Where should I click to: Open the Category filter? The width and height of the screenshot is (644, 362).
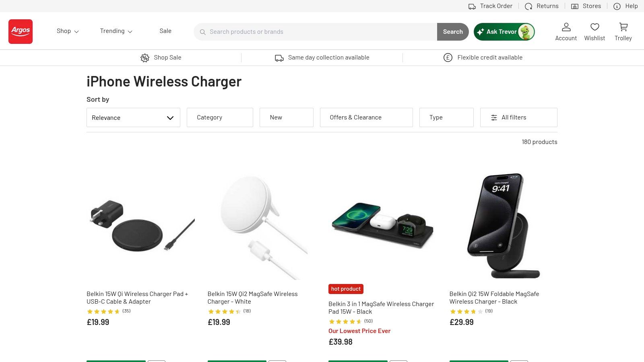tap(220, 117)
